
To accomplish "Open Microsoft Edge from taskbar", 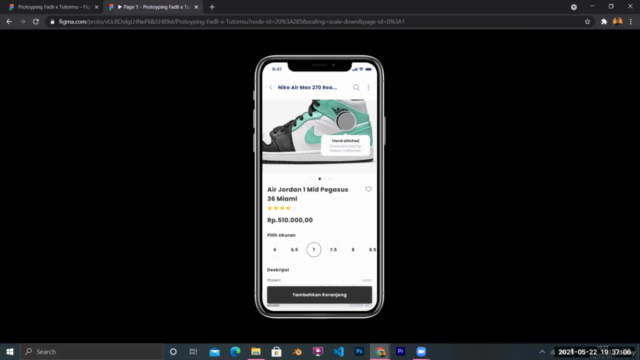I will point(235,351).
